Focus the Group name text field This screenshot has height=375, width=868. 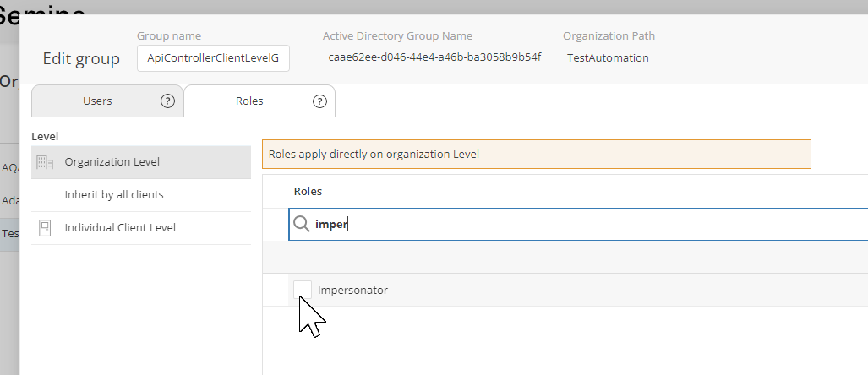click(x=213, y=58)
